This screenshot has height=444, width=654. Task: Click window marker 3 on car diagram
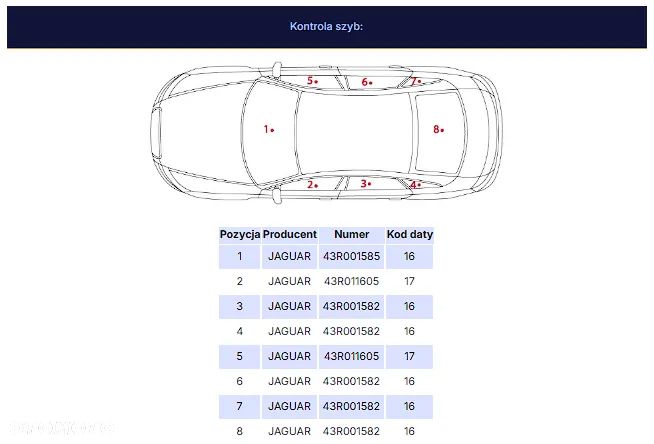tap(366, 184)
